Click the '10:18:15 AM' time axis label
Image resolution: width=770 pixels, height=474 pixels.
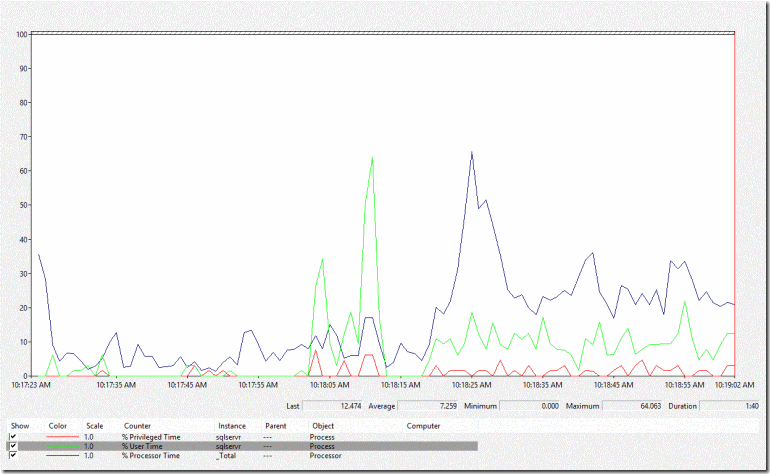(x=401, y=385)
